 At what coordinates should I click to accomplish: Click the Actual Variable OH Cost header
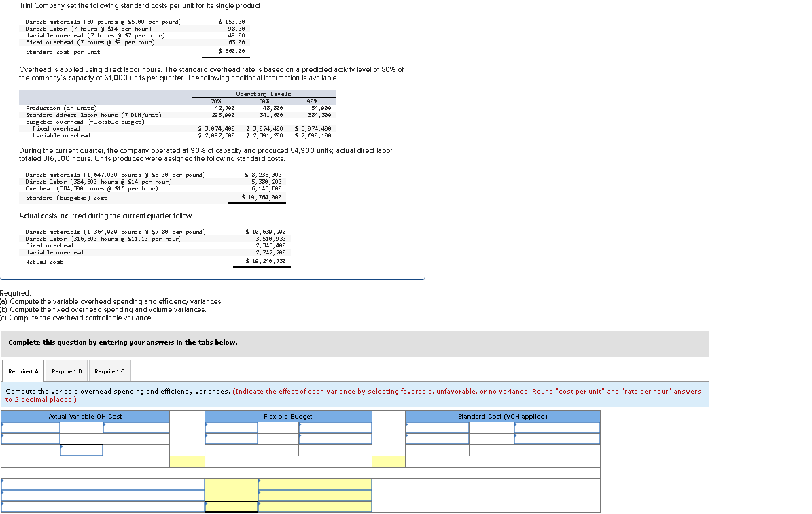pyautogui.click(x=86, y=417)
